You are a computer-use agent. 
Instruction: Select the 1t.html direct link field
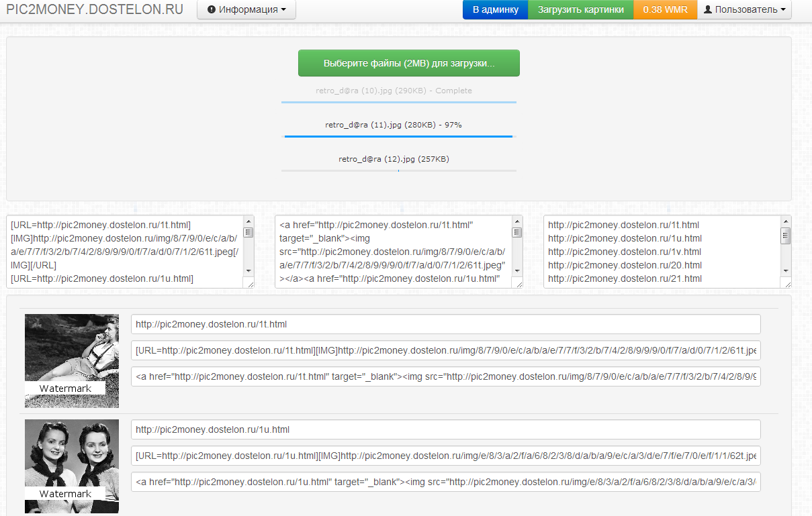tap(445, 325)
